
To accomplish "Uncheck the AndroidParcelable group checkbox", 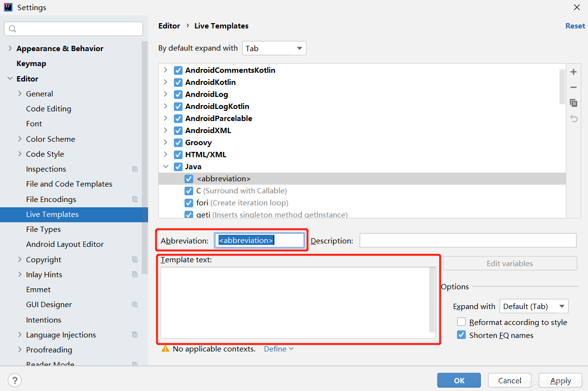I will pyautogui.click(x=178, y=118).
